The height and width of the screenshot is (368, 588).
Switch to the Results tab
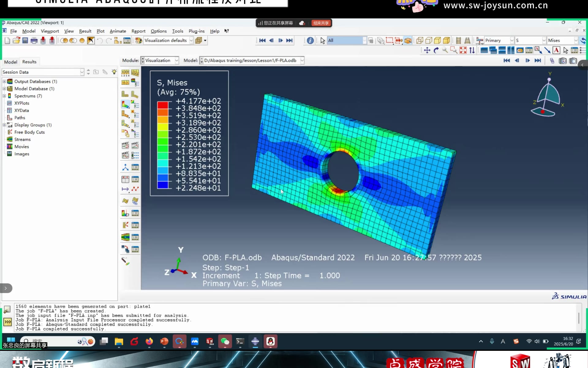point(29,62)
